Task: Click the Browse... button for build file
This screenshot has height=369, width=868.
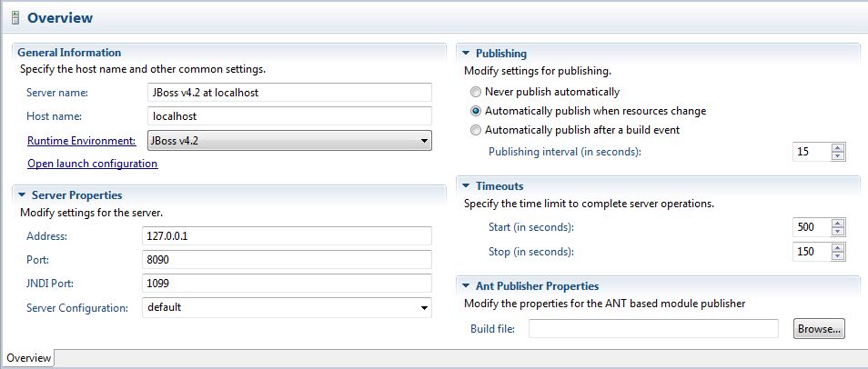Action: click(819, 329)
